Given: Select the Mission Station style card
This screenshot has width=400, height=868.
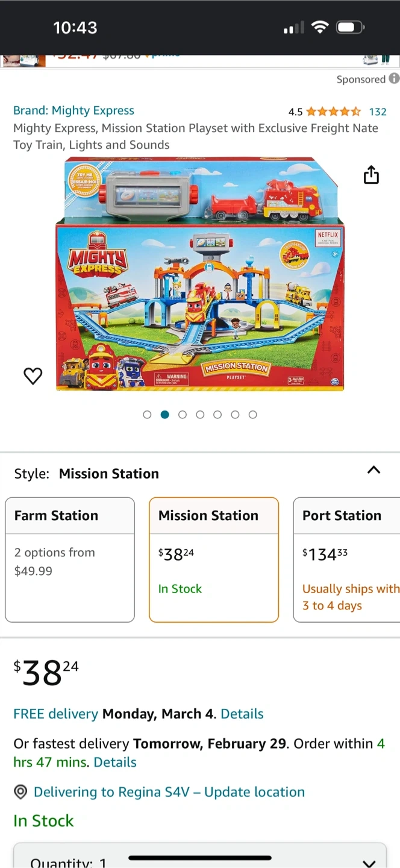Looking at the screenshot, I should click(x=214, y=559).
